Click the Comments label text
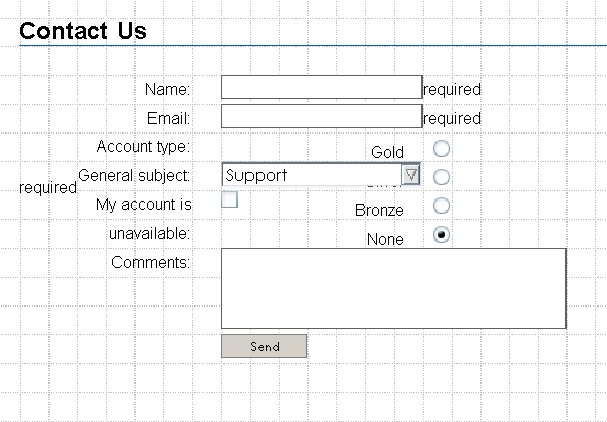This screenshot has width=607, height=422. [x=150, y=262]
